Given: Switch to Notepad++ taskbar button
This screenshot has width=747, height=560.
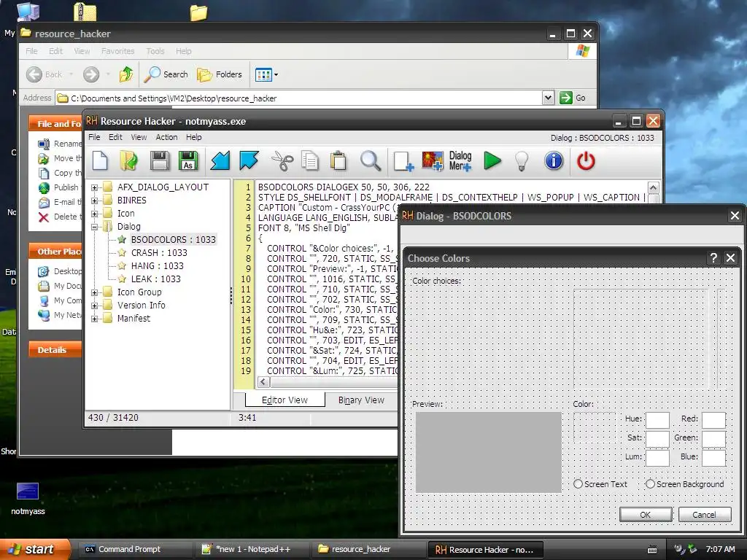Looking at the screenshot, I should 252,549.
